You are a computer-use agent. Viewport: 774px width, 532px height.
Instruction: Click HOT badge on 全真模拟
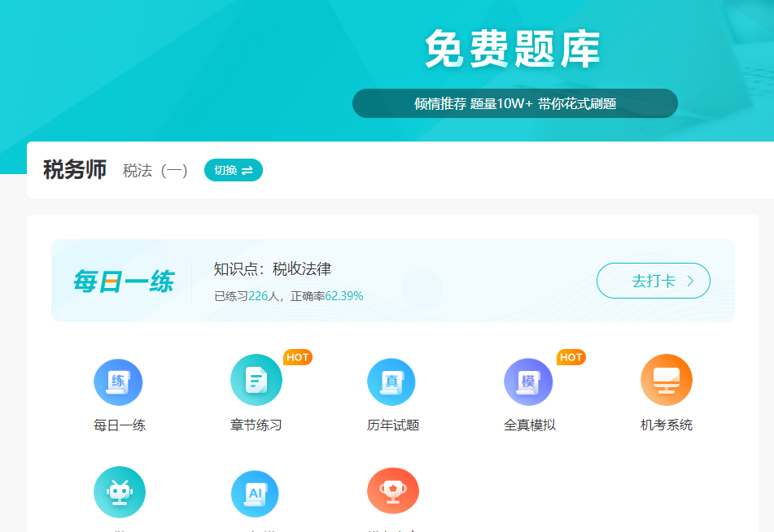(573, 356)
